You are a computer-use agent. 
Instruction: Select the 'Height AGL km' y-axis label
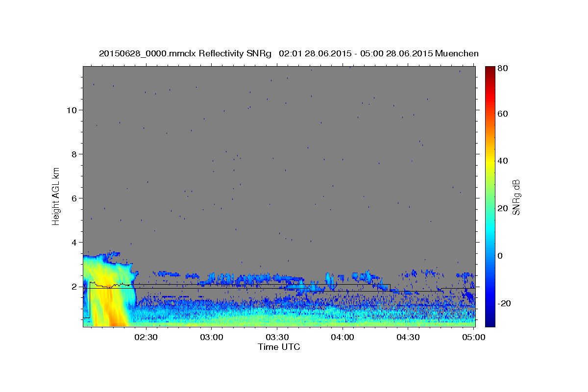pyautogui.click(x=56, y=196)
